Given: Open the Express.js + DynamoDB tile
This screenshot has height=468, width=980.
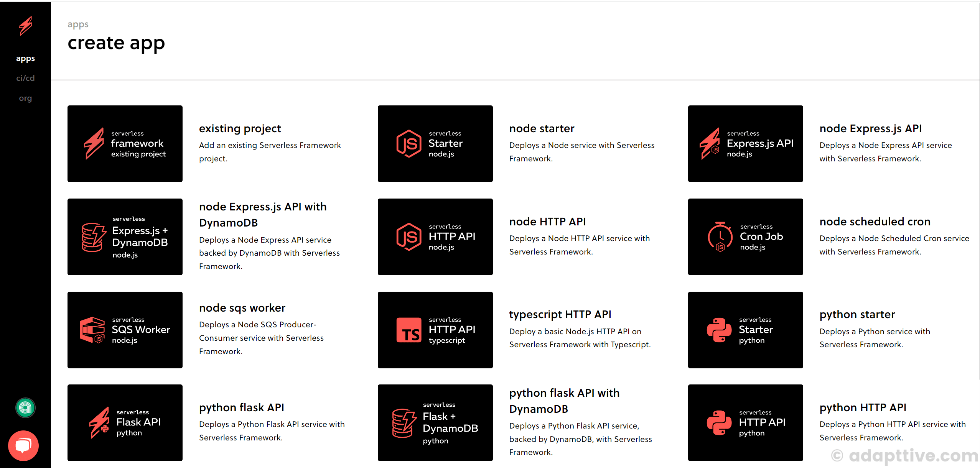Looking at the screenshot, I should click(x=125, y=237).
